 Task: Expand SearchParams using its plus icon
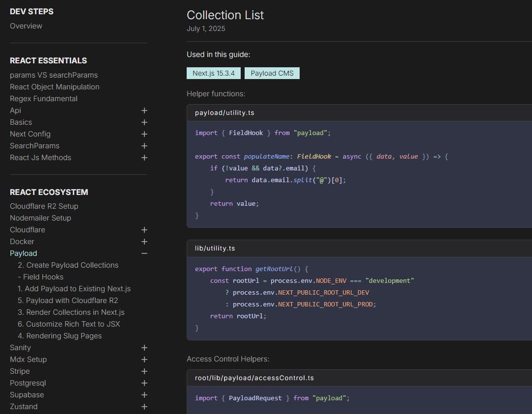pyautogui.click(x=144, y=146)
